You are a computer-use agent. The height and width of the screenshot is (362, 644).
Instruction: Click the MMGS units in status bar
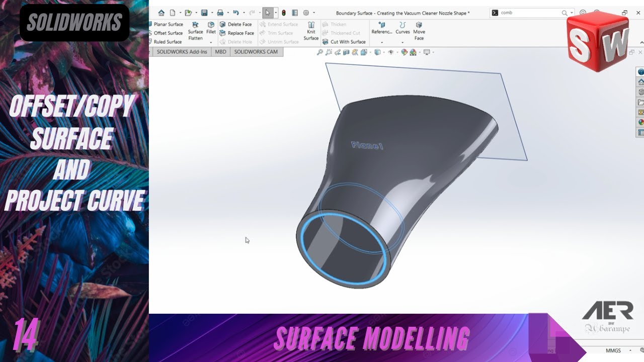pos(613,350)
